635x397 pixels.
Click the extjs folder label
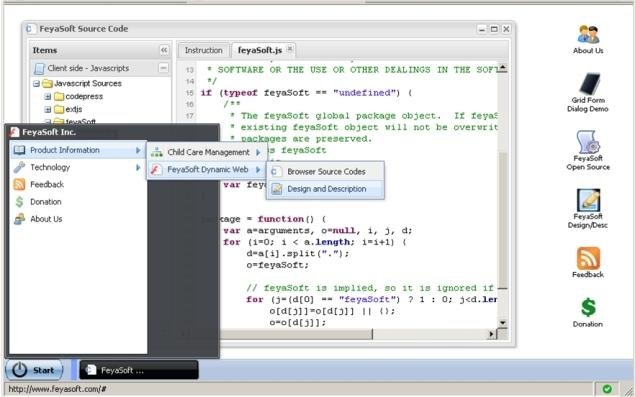tap(74, 109)
